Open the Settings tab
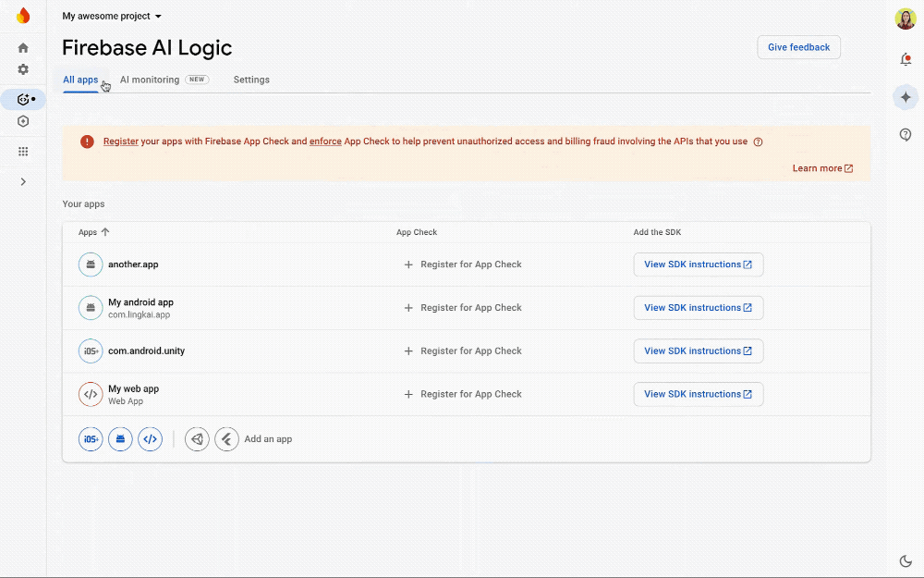 (251, 80)
